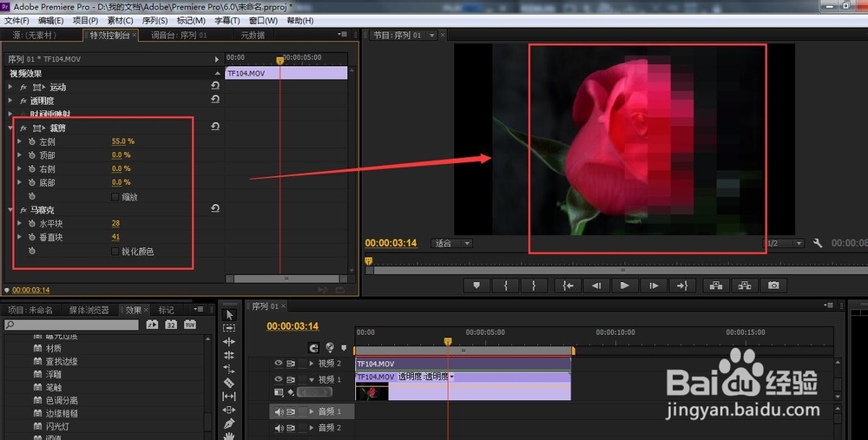Select the Razor tool
Screen dimensions: 868x440
coord(229,383)
